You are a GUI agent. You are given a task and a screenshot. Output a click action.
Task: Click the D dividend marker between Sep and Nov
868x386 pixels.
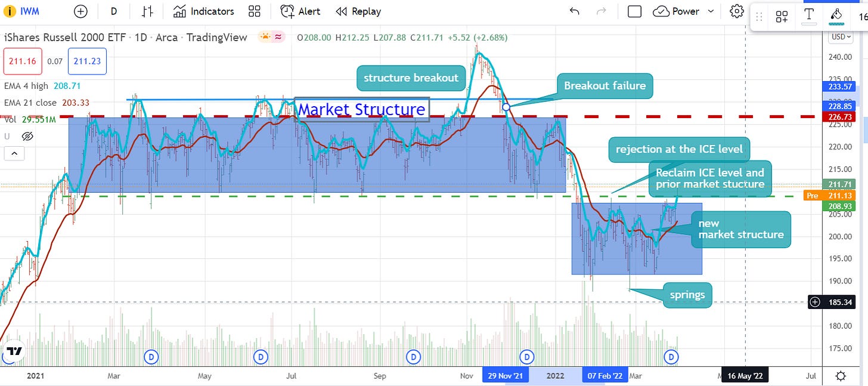pyautogui.click(x=413, y=357)
